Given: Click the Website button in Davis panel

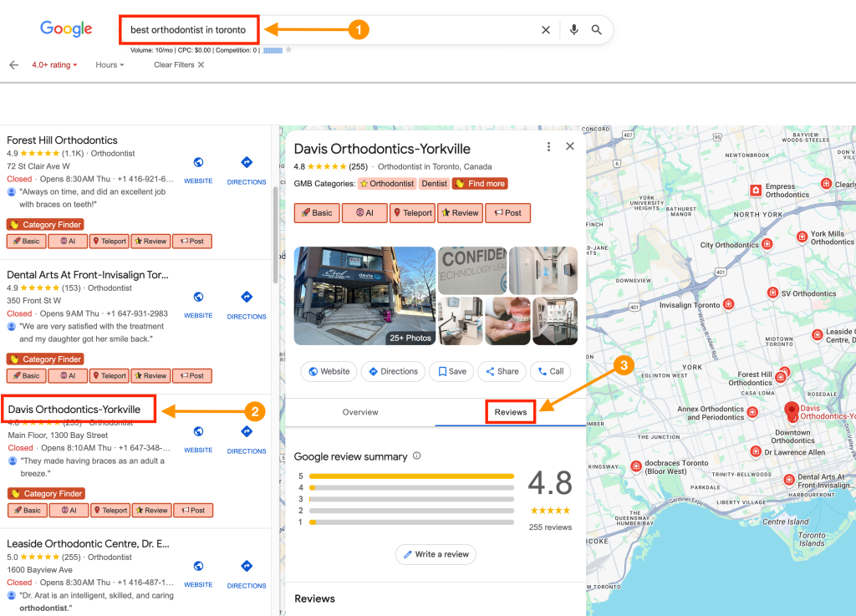Looking at the screenshot, I should coord(329,372).
